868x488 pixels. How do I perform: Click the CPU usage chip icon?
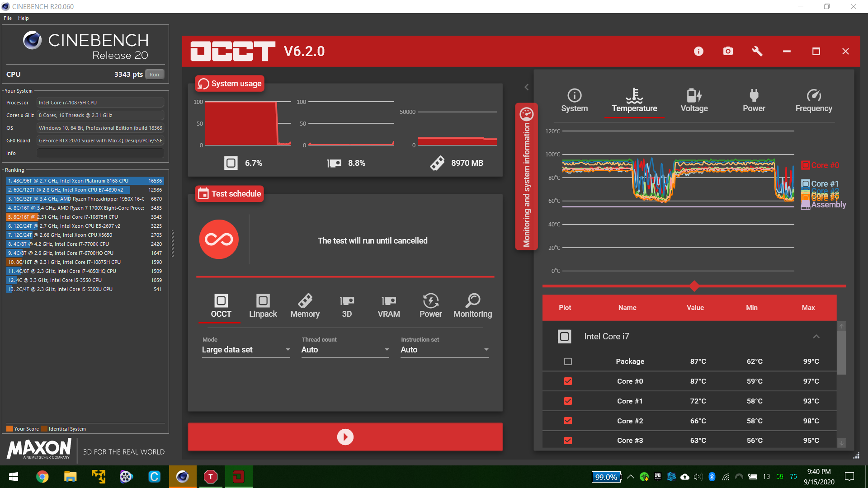231,163
